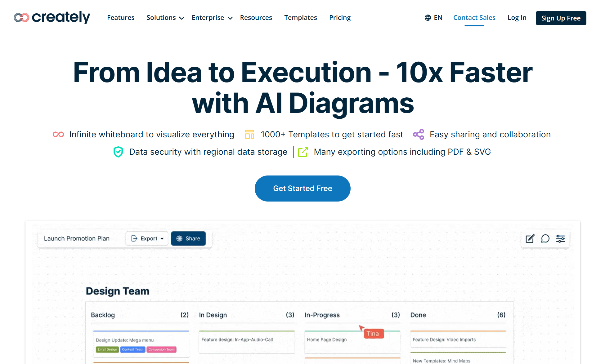Click the Sign Up Free button
This screenshot has height=364, width=605.
click(x=561, y=18)
